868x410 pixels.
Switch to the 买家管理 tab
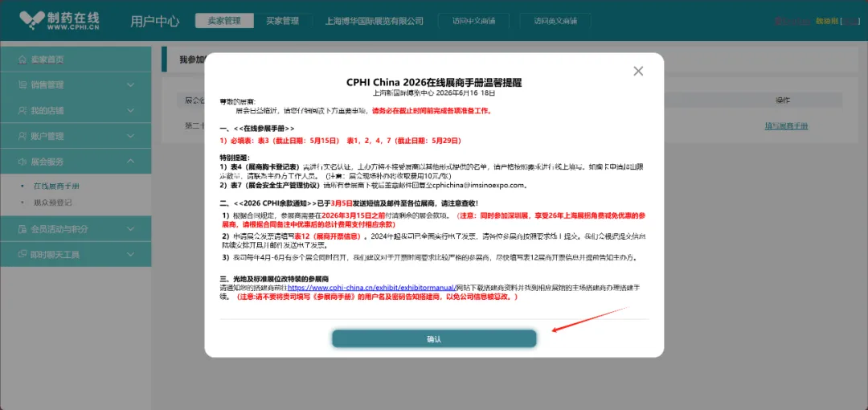pos(282,21)
